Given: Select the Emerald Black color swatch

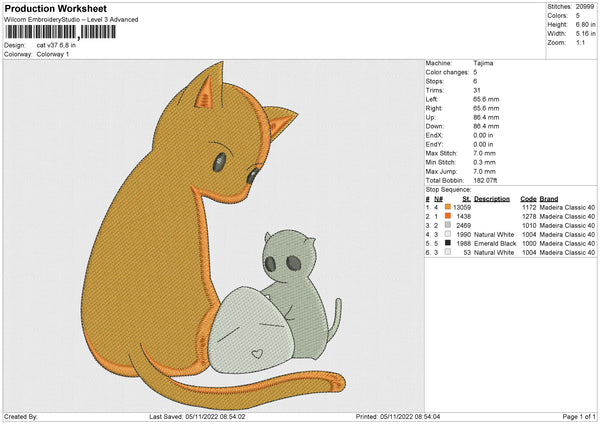Looking at the screenshot, I should [x=445, y=243].
